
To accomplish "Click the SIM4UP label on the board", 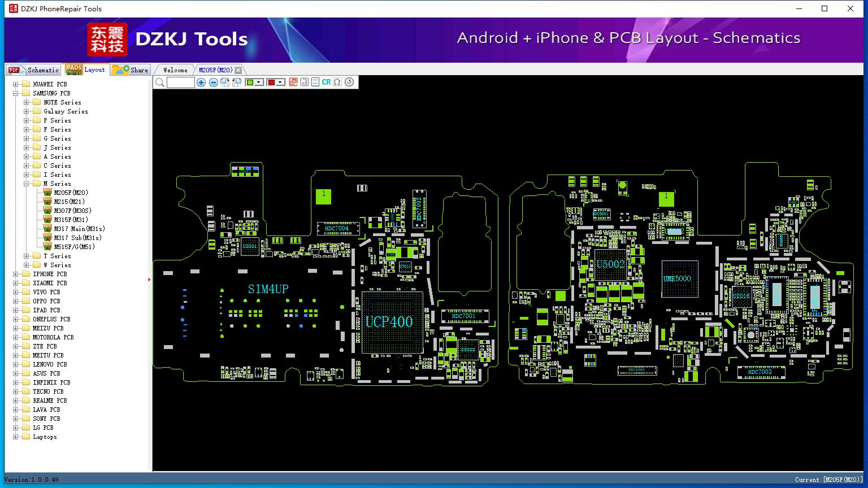I will pyautogui.click(x=268, y=289).
